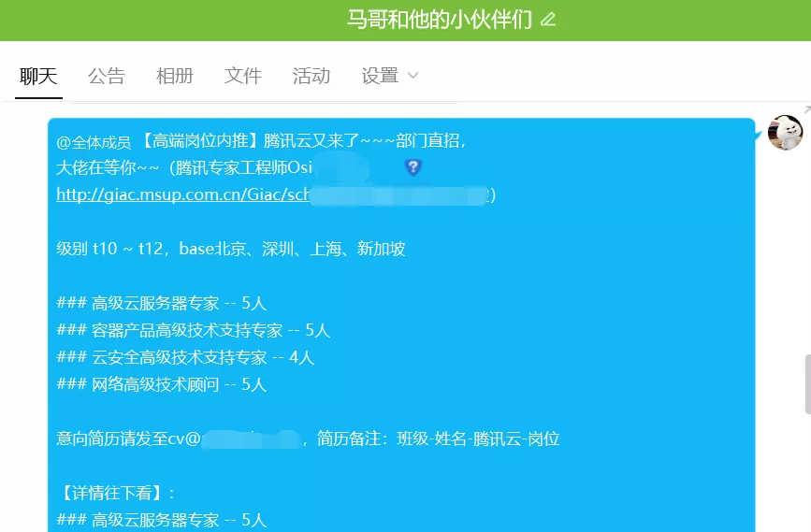
Task: Open the 公告 tab
Action: (107, 76)
